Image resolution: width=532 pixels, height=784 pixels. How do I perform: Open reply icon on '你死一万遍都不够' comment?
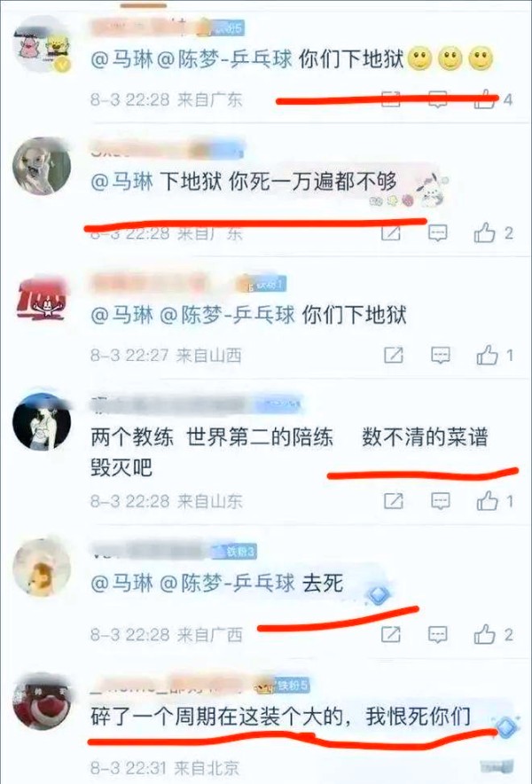pyautogui.click(x=437, y=233)
